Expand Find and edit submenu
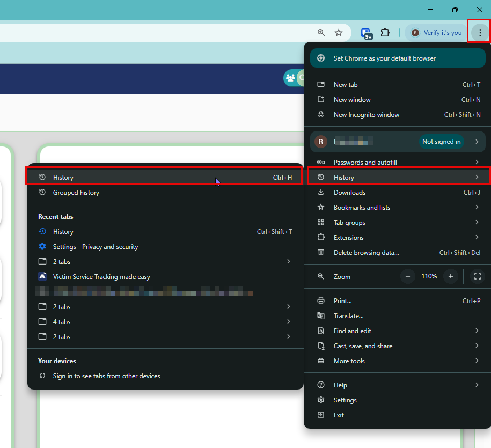Image resolution: width=491 pixels, height=448 pixels. tap(398, 331)
